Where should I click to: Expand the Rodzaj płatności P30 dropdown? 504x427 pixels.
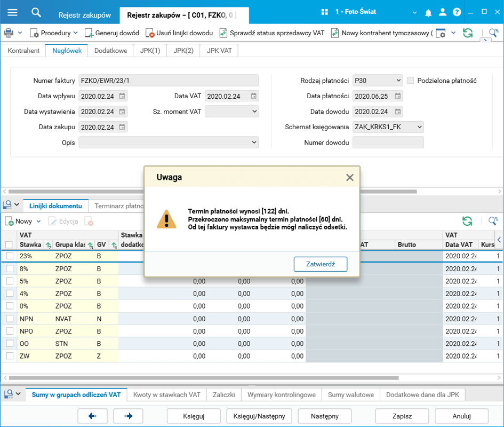point(398,81)
